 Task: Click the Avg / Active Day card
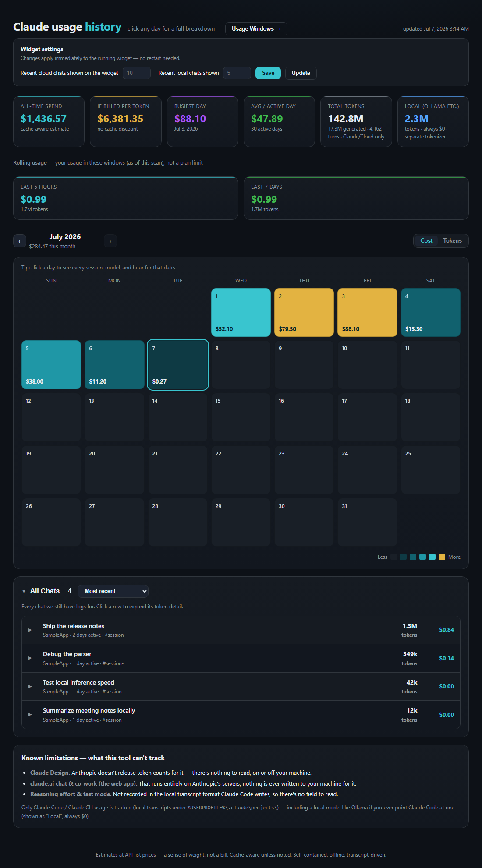pyautogui.click(x=279, y=121)
